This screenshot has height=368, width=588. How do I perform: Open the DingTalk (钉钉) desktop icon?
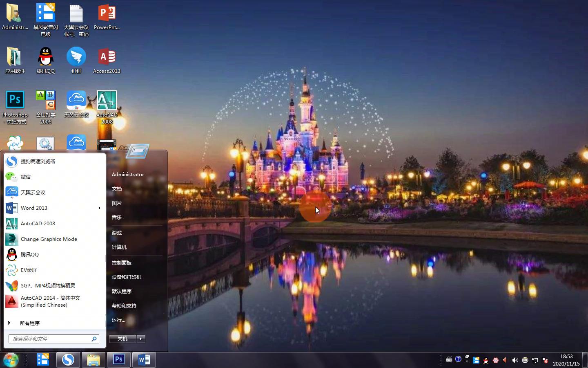point(76,57)
